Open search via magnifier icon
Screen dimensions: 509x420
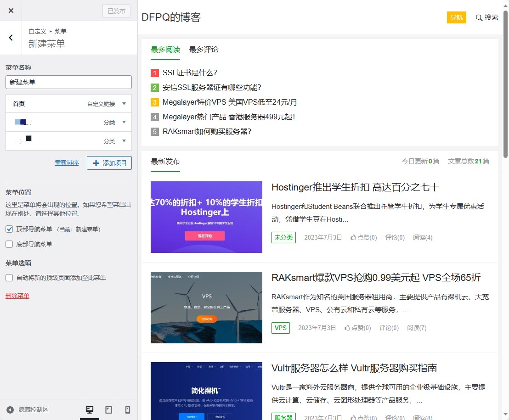(479, 17)
